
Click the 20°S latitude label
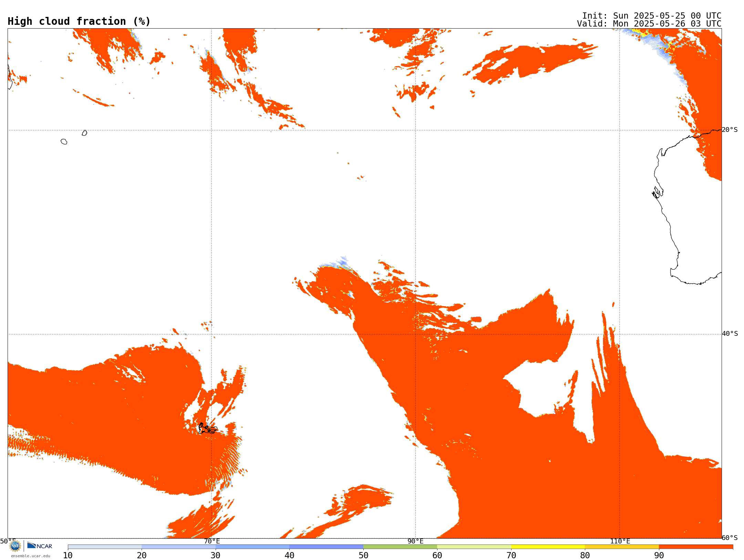click(730, 130)
